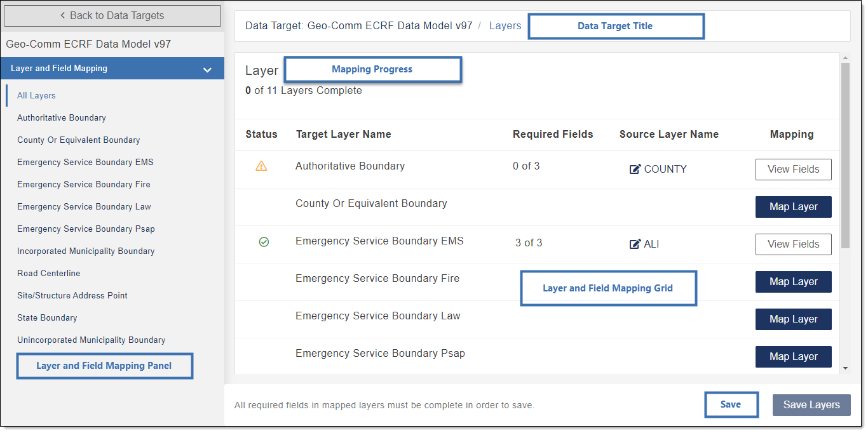868x433 pixels.
Task: Click View Fields for Authoritative Boundary
Action: click(x=793, y=169)
